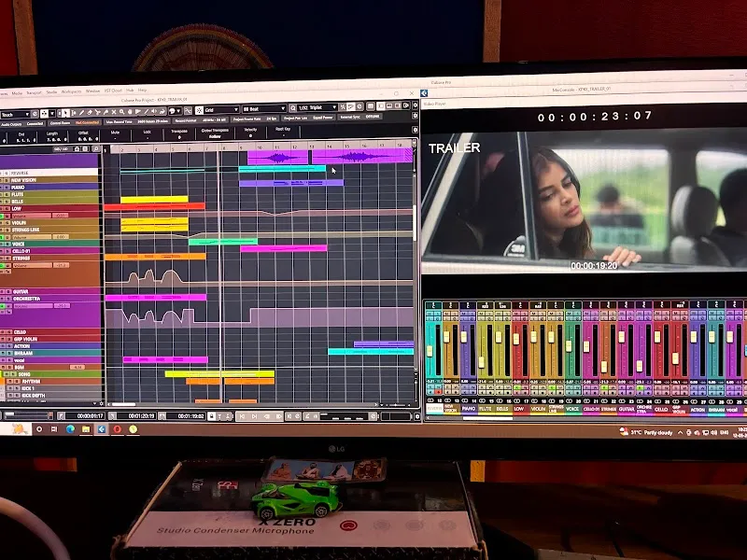This screenshot has width=747, height=560.
Task: Click the track list search magnifier icon
Action: tap(96, 148)
